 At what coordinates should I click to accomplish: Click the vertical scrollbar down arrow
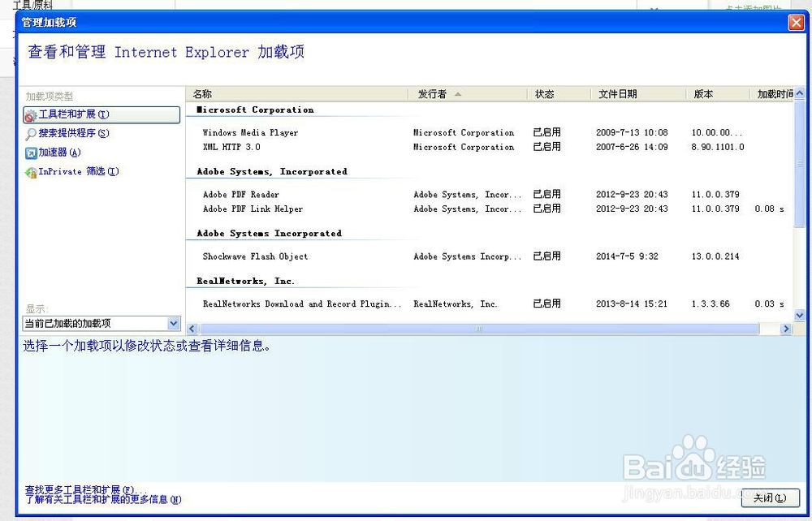800,315
